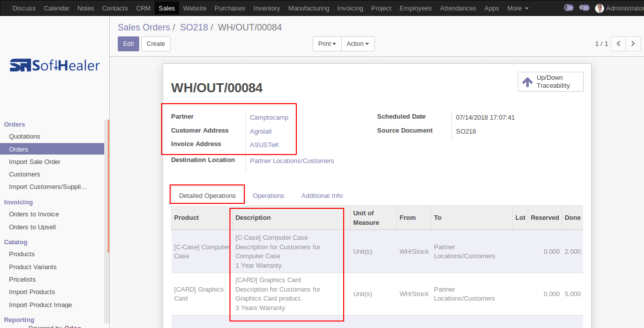Viewport: 644px width, 328px height.
Task: Click the SoftHealer company logo
Action: pyautogui.click(x=54, y=65)
